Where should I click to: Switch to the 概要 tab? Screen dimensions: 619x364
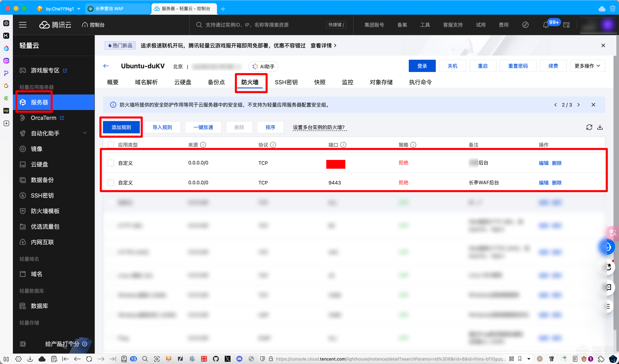[x=113, y=82]
